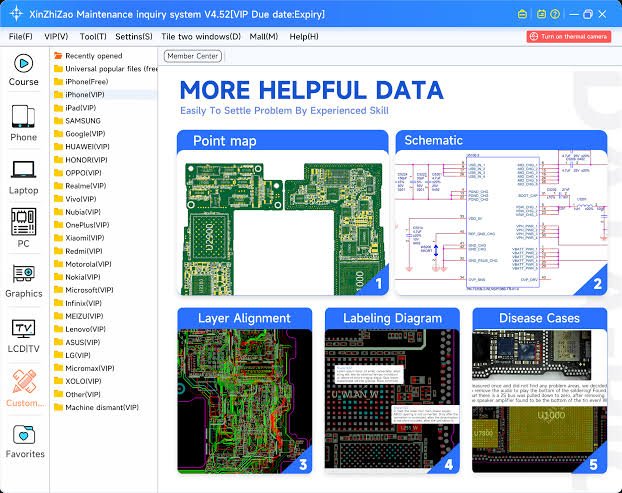Select the Phone category icon
This screenshot has height=493, width=622.
tap(24, 122)
